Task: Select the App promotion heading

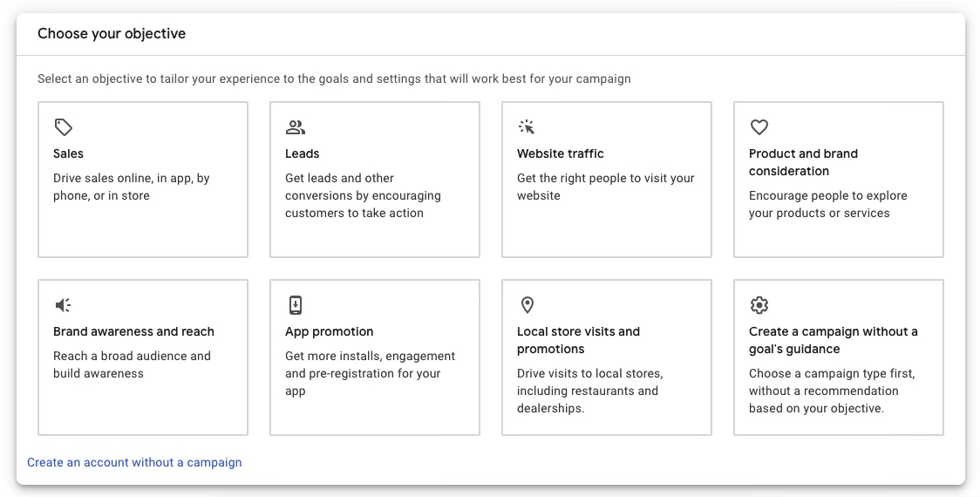Action: 330,332
